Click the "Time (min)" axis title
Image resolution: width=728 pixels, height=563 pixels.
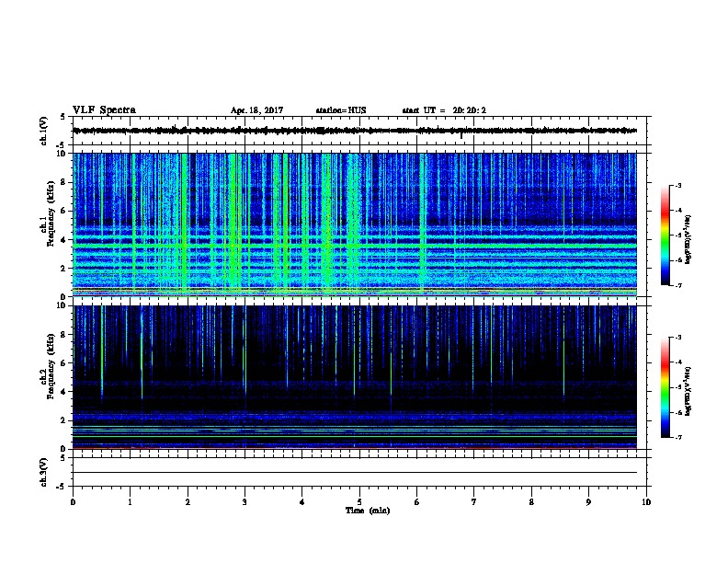368,511
